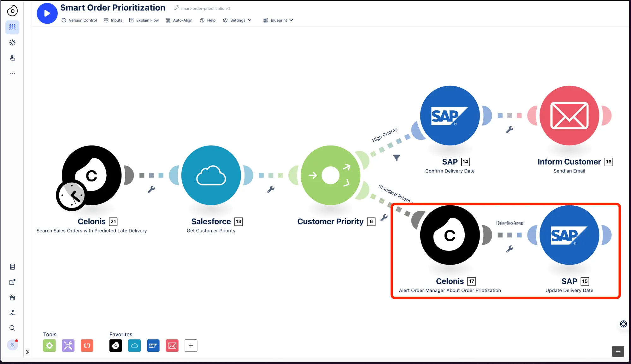This screenshot has height=364, width=631.
Task: Click the key smart-order-prioritization-2
Action: pyautogui.click(x=202, y=9)
